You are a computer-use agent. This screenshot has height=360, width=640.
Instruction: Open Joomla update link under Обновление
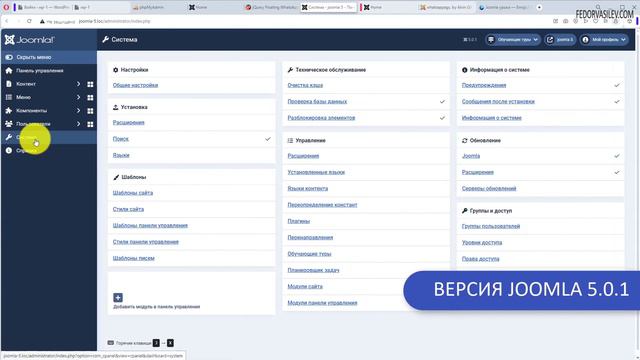pos(471,156)
